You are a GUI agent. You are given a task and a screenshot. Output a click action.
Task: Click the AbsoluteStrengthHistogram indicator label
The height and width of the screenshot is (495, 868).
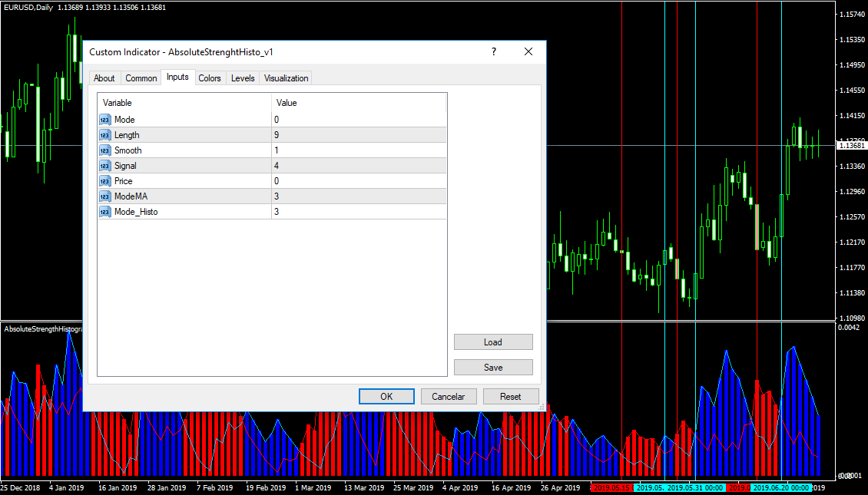click(x=43, y=329)
